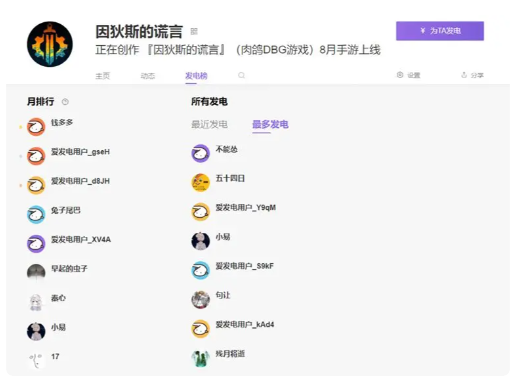510x377 pixels.
Task: Click the 月排行 info clock icon
Action: [x=65, y=102]
